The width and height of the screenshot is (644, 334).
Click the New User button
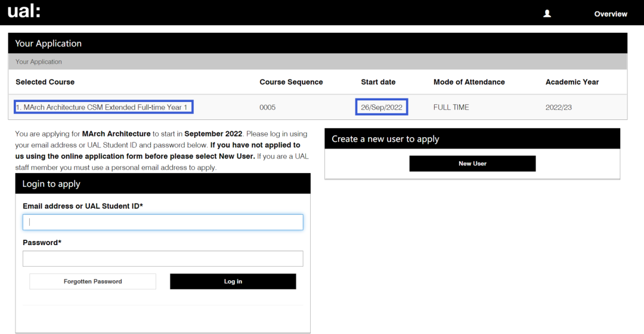tap(472, 163)
